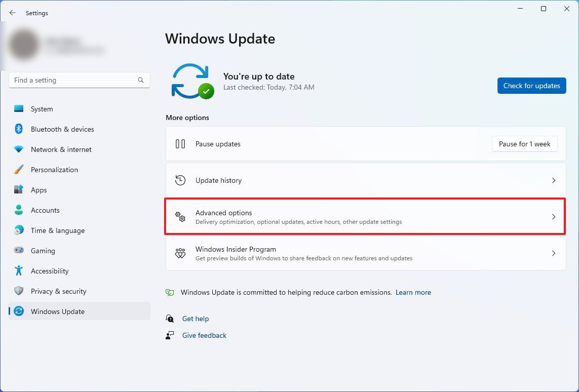This screenshot has height=392, width=579.
Task: Click the Get help headset icon
Action: [x=170, y=319]
